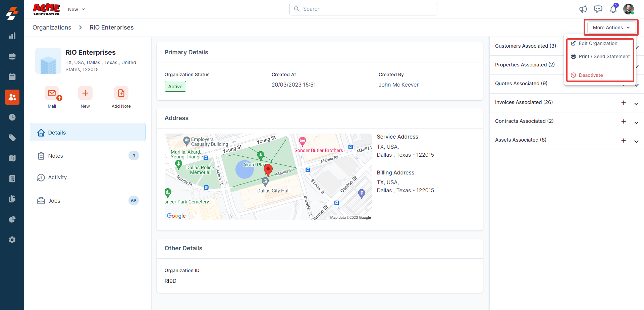
Task: Click the plus New action icon
Action: tap(85, 93)
